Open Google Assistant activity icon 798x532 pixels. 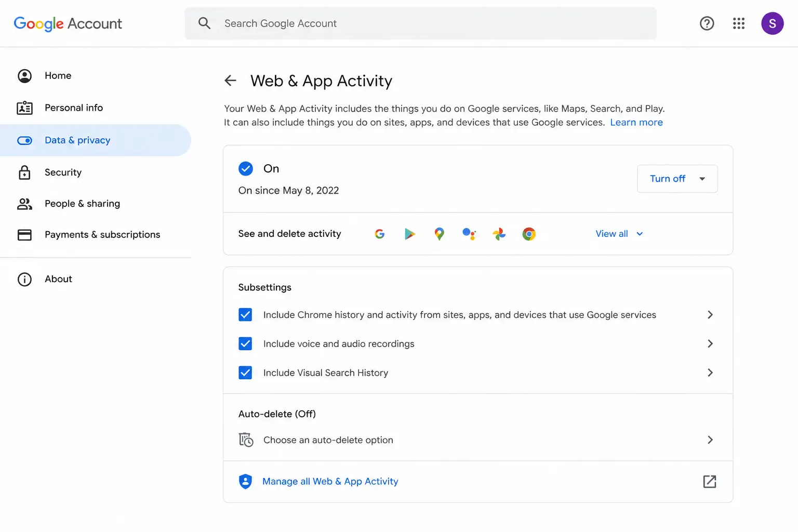point(469,234)
